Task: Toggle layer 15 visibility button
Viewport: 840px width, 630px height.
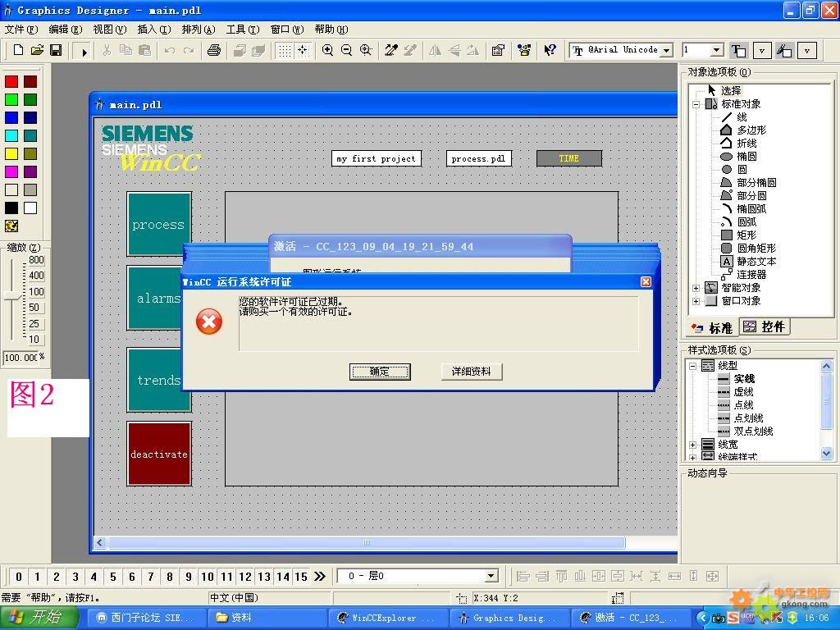Action: click(x=301, y=577)
